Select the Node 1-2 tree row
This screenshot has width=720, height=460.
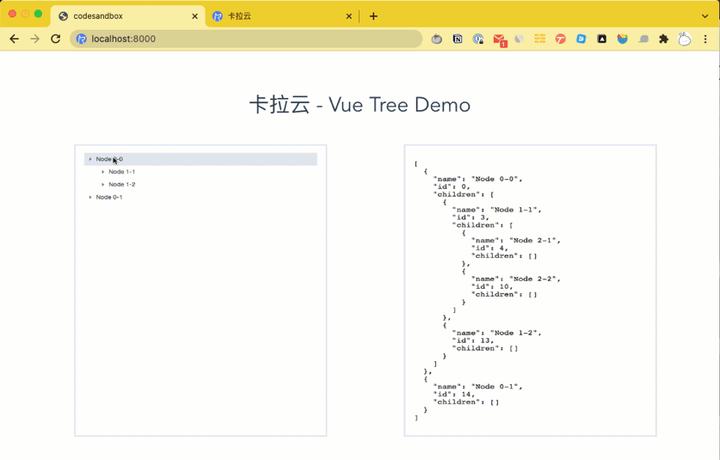(207, 185)
